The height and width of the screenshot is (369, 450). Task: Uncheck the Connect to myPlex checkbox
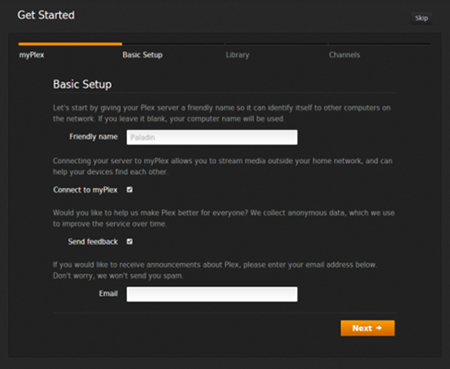point(130,190)
